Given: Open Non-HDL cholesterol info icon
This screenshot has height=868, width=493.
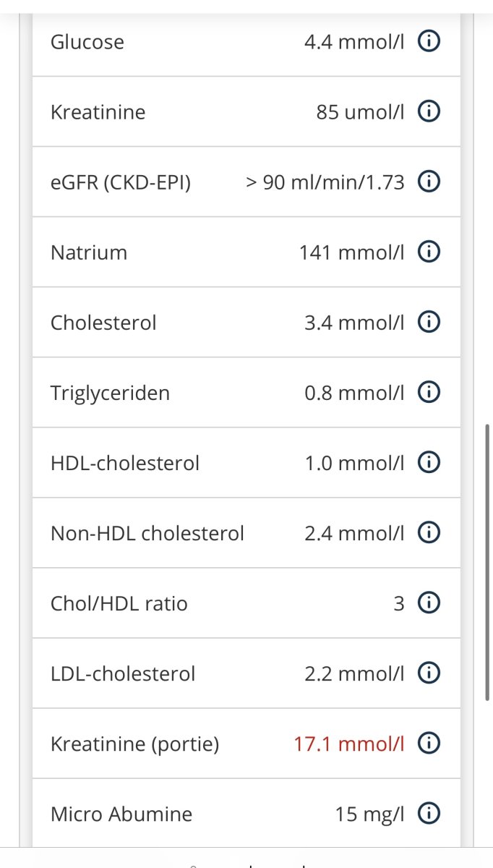Looking at the screenshot, I should (x=429, y=533).
